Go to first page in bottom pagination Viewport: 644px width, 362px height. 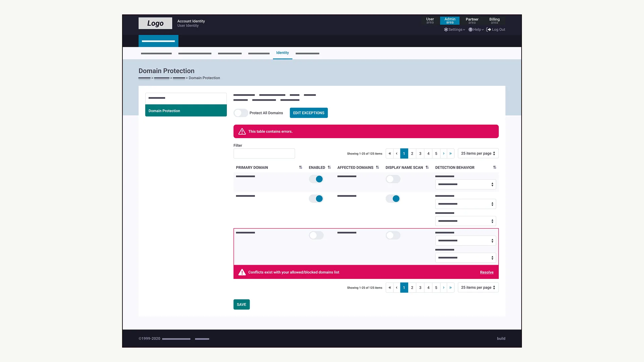pyautogui.click(x=389, y=288)
